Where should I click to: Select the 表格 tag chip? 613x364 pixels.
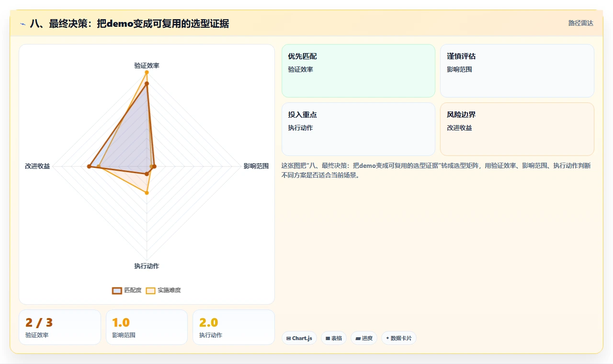pos(334,338)
